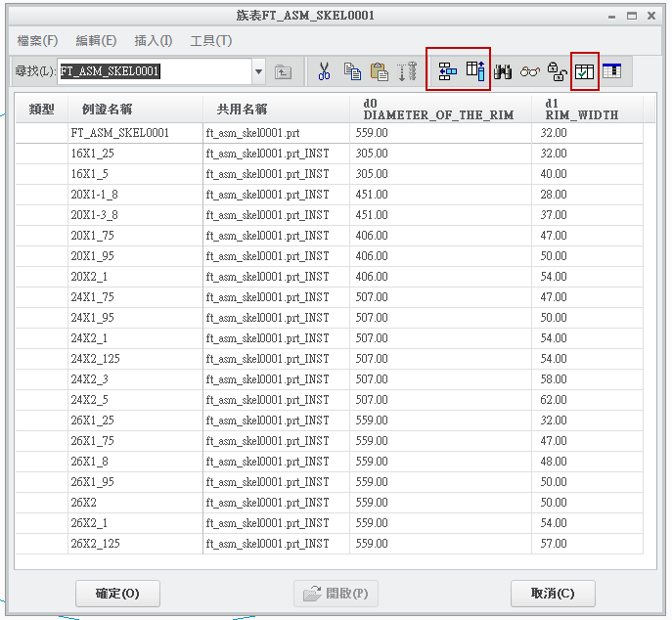The height and width of the screenshot is (620, 672).
Task: Click the Copy icon in toolbar
Action: pos(352,71)
